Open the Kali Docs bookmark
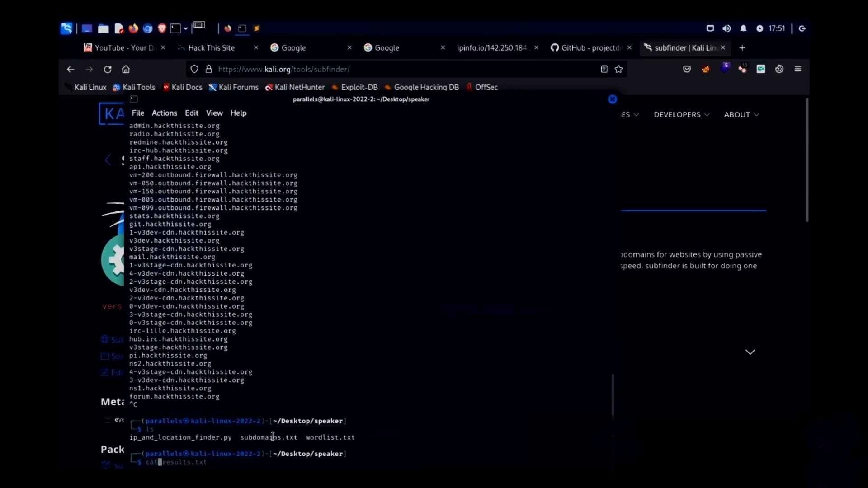 (183, 87)
